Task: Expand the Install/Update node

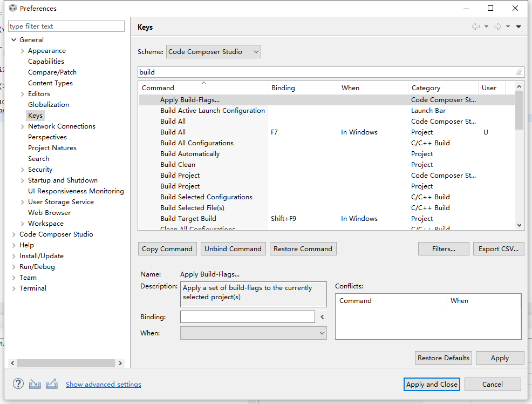Action: 14,256
